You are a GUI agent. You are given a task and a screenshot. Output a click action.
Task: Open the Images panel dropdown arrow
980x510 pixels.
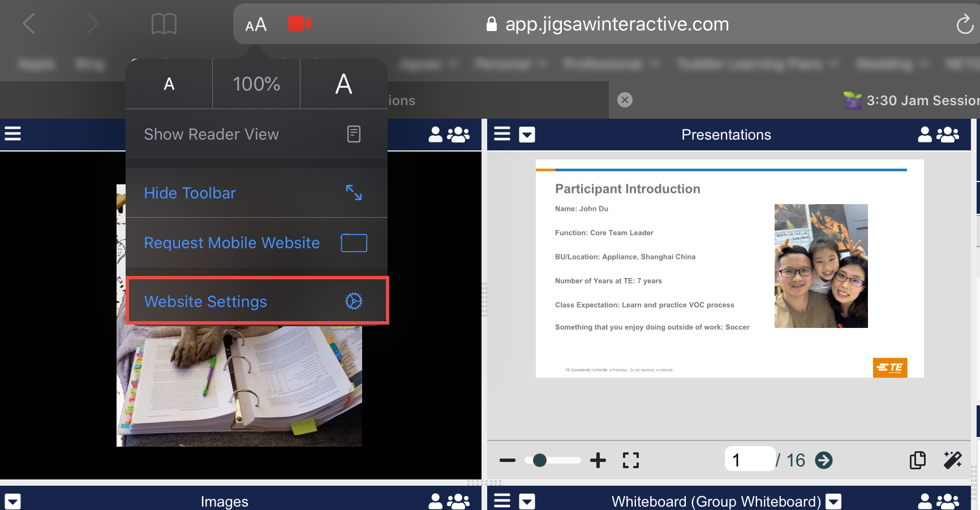point(13,502)
